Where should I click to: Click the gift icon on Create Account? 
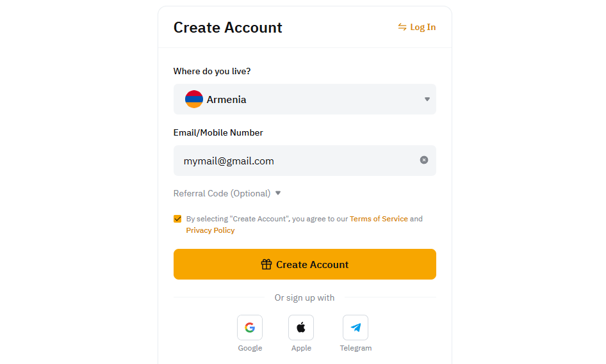[266, 264]
